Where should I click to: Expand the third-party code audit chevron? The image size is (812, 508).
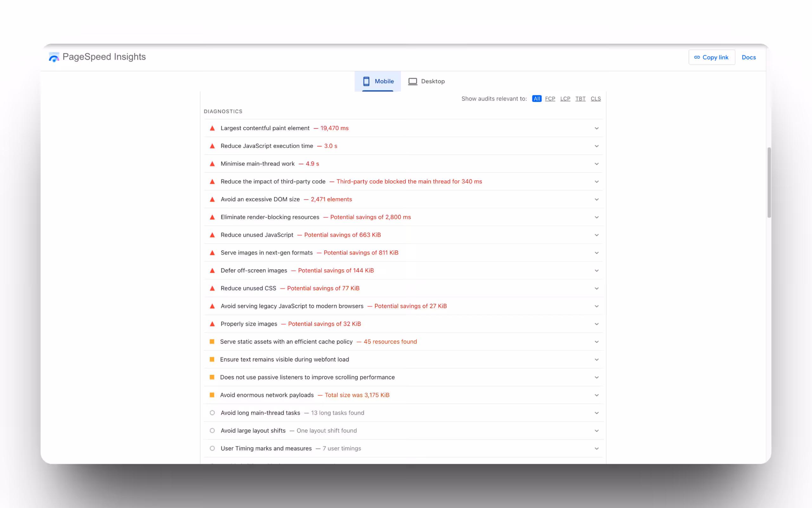pos(597,182)
